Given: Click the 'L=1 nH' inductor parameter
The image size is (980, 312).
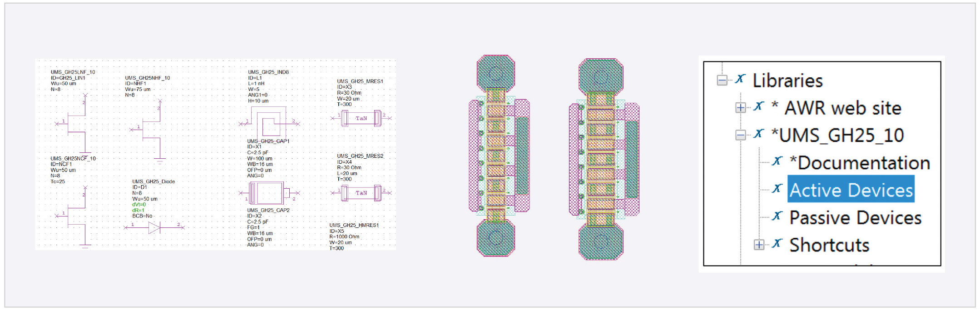Looking at the screenshot, I should pos(256,84).
